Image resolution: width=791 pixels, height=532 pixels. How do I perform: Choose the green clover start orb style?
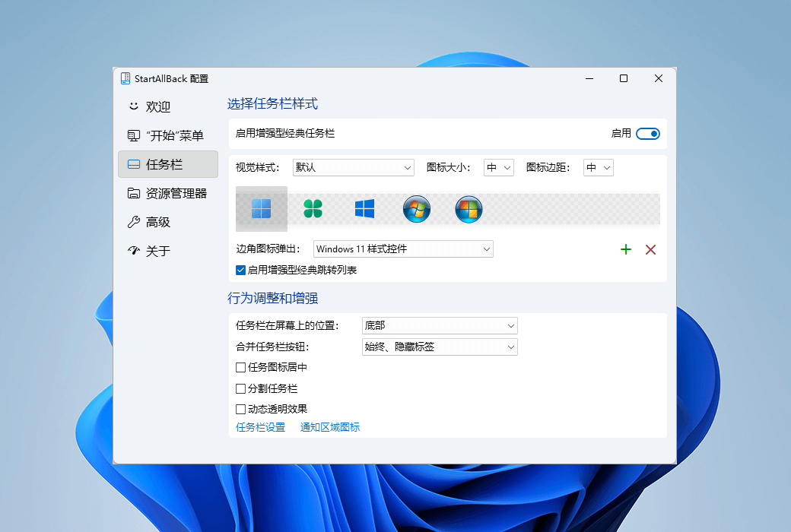(x=313, y=208)
